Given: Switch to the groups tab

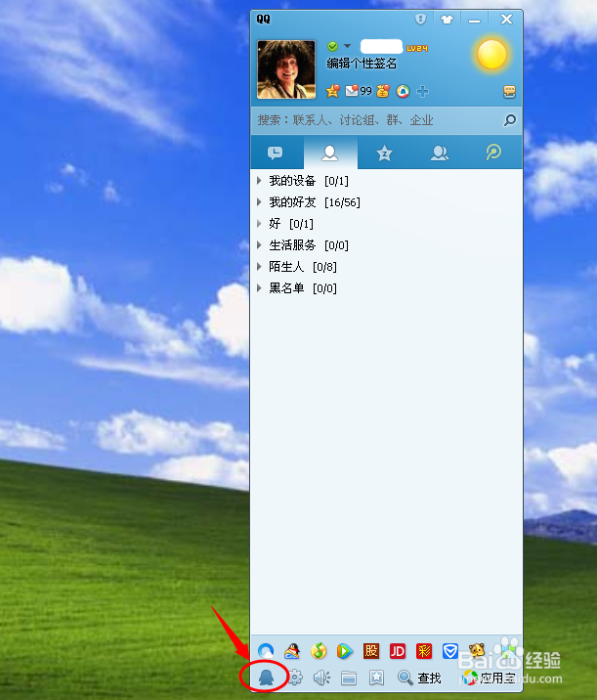Looking at the screenshot, I should (439, 153).
